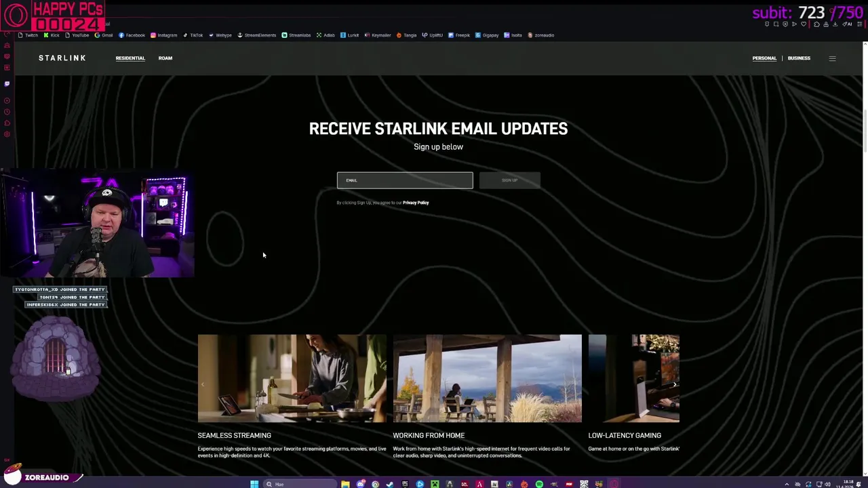Open the Facebook bookmark
This screenshot has height=488, width=868.
(132, 35)
